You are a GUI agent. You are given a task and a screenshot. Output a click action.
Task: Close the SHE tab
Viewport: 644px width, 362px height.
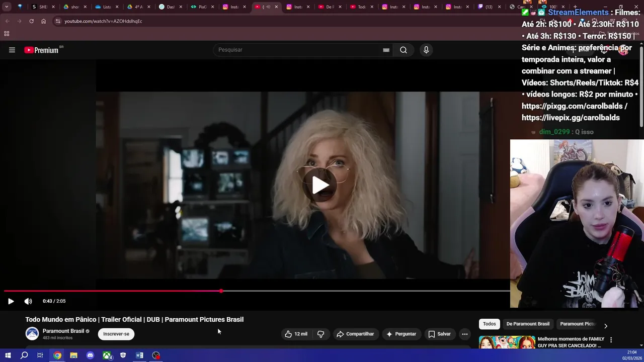click(x=53, y=7)
